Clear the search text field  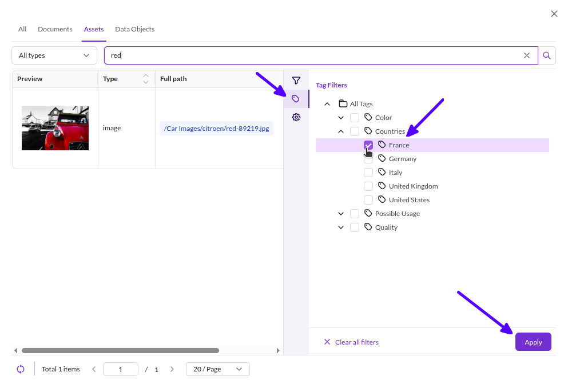pyautogui.click(x=527, y=55)
